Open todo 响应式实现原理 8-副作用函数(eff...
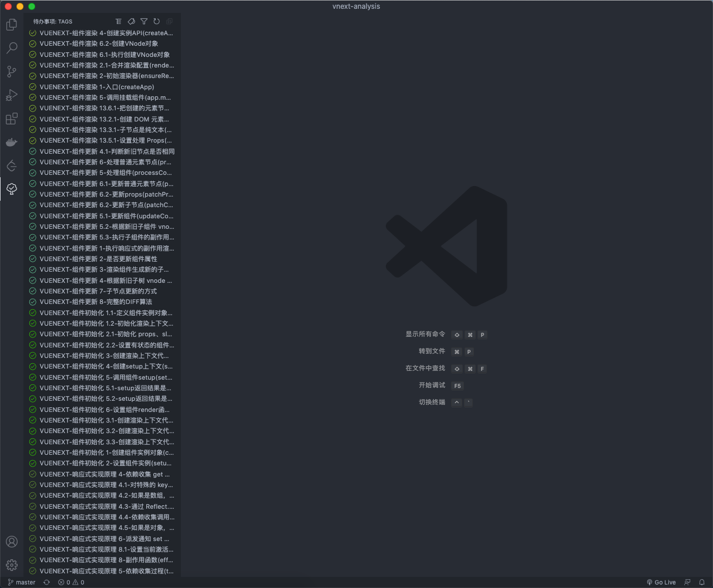Screen dimensions: 713x588 click(102, 560)
